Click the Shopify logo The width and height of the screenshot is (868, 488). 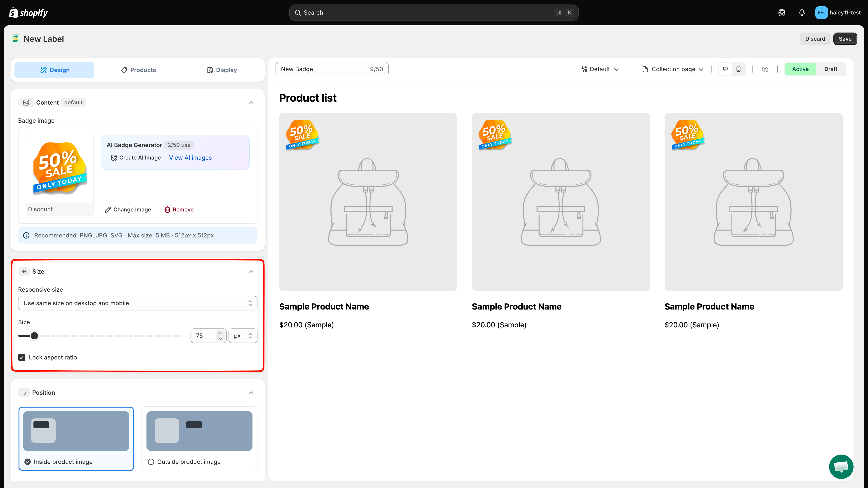(x=28, y=13)
